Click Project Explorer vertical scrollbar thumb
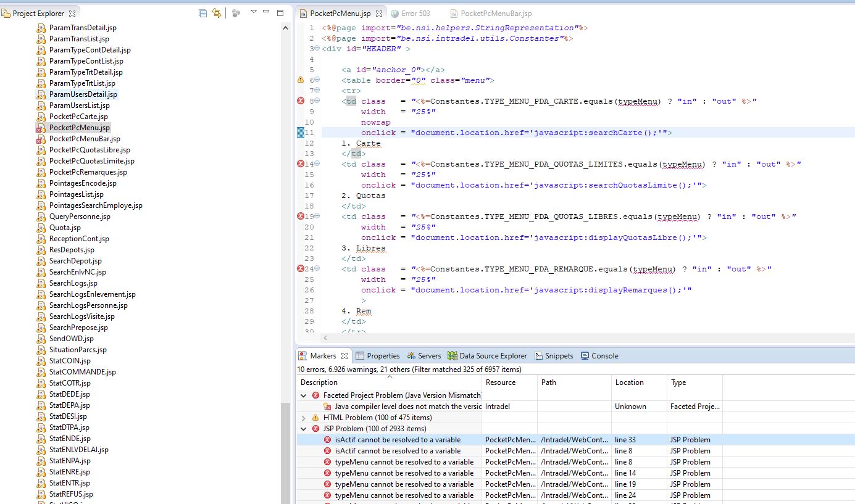855x504 pixels. point(285,453)
